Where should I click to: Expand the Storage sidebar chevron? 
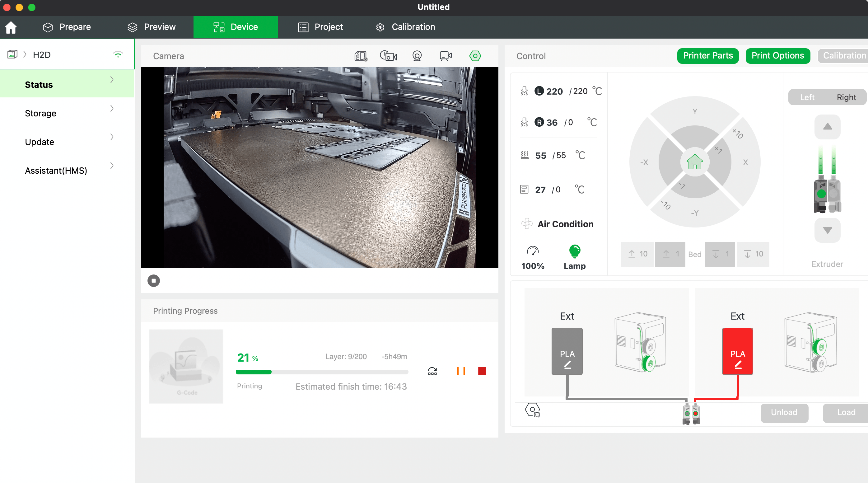[112, 109]
